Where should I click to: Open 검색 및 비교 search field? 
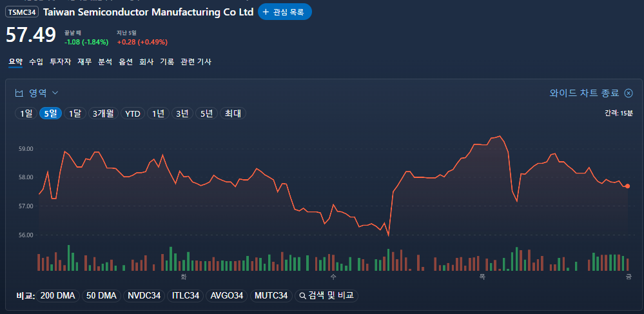pos(327,295)
